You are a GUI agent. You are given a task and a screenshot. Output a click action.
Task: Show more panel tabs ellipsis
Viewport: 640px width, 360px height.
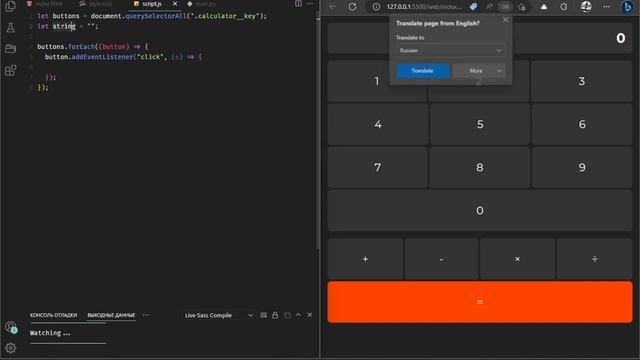point(146,315)
